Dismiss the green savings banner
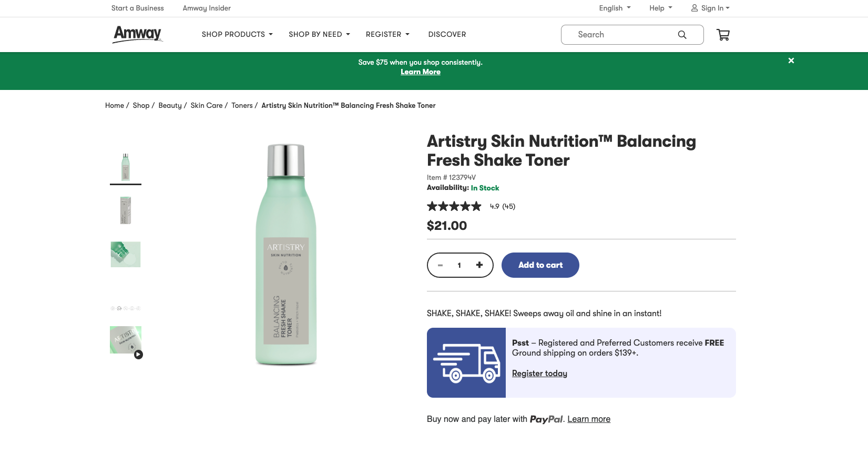This screenshot has height=454, width=868. coord(791,60)
